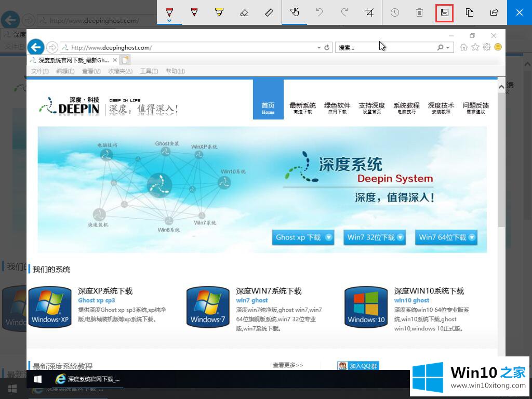This screenshot has width=532, height=399.
Task: Open the address bar history dropdown
Action: [x=319, y=47]
